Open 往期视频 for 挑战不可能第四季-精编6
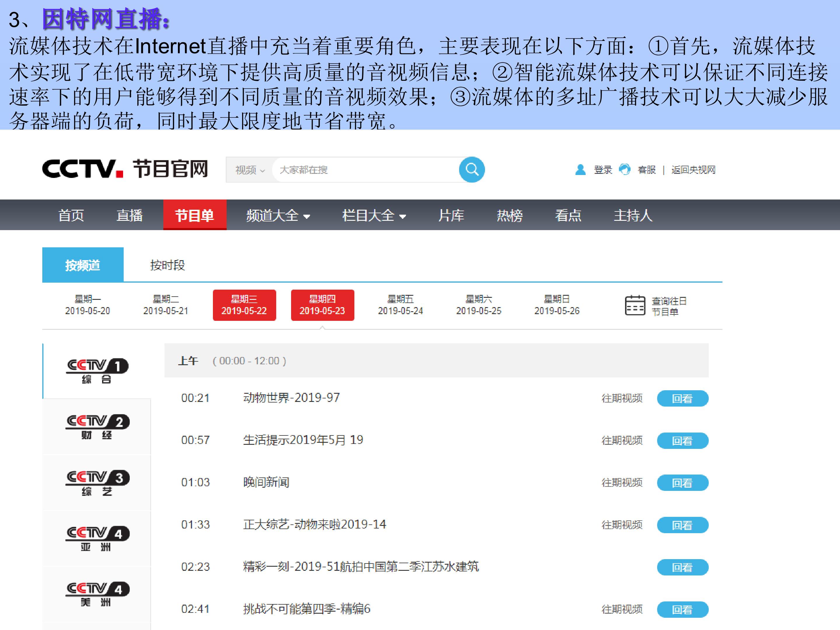 pos(622,610)
